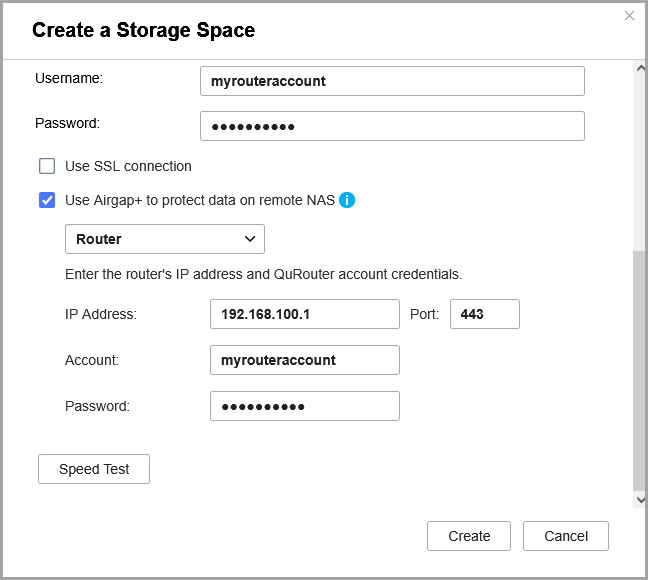Click the scrollbar down arrow

coord(640,498)
